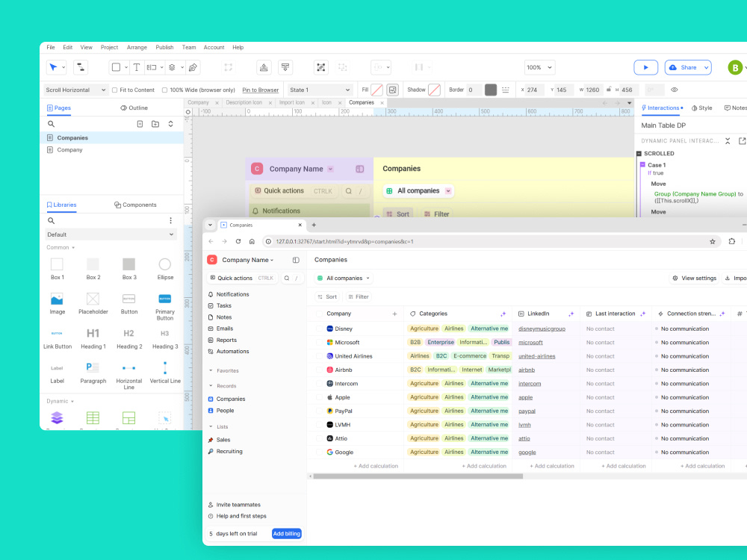Image resolution: width=747 pixels, height=560 pixels.
Task: Select the rectangle shape tool
Action: (x=116, y=67)
